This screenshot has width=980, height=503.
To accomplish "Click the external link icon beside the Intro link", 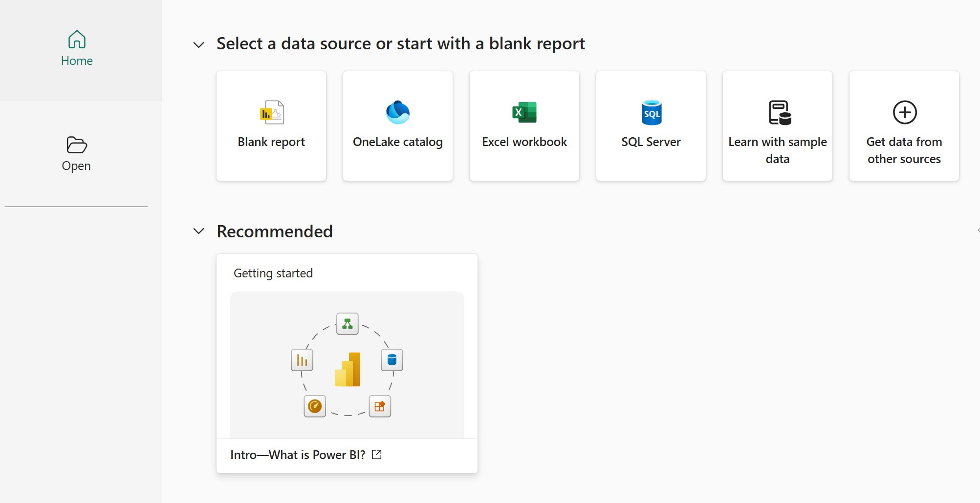I will click(376, 454).
